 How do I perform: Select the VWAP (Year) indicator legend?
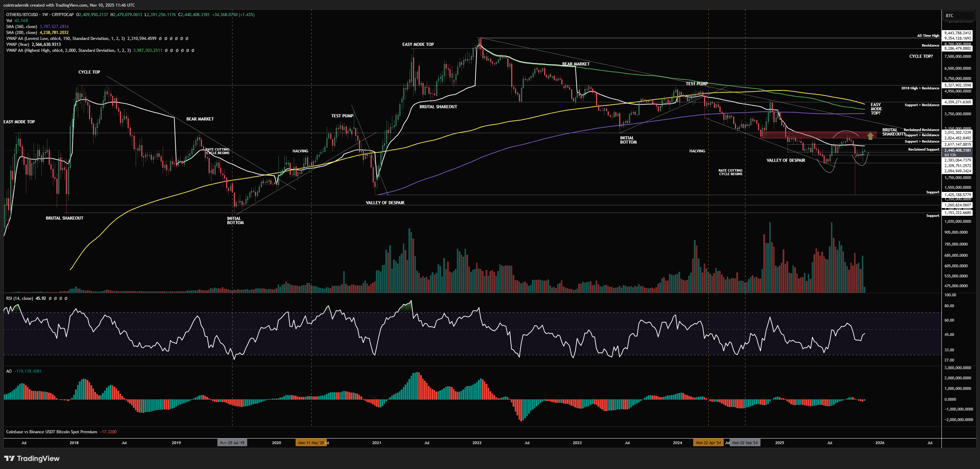(17, 44)
